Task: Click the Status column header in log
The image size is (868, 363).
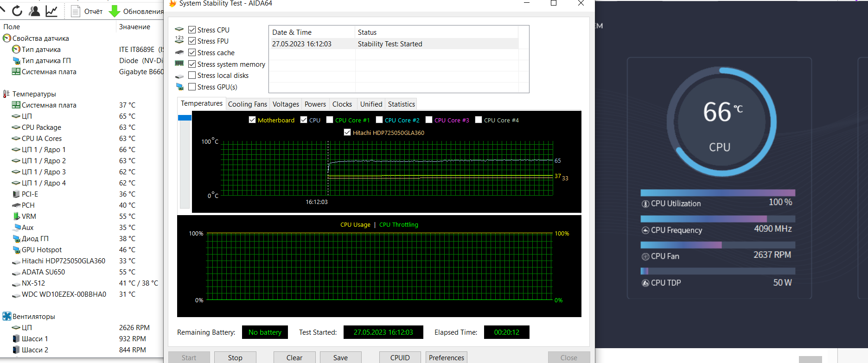Action: pos(436,32)
